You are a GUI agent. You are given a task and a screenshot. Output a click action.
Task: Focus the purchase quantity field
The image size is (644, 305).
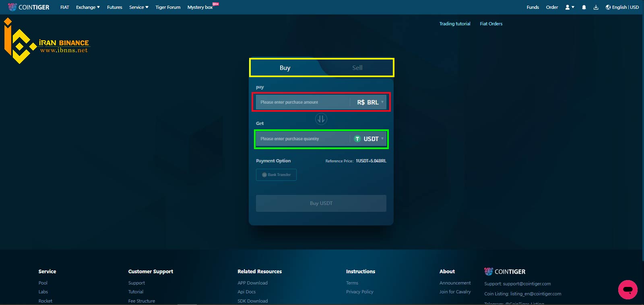click(303, 139)
